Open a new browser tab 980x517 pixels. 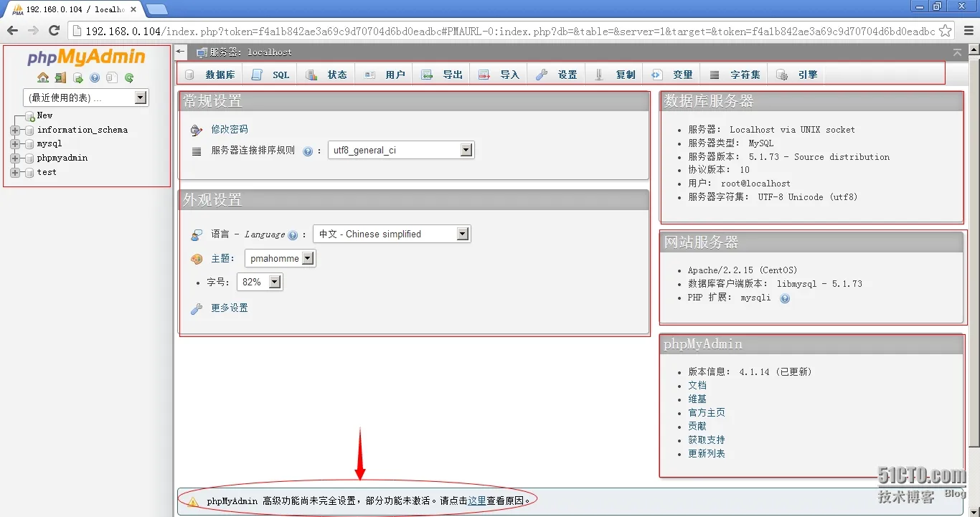point(157,9)
